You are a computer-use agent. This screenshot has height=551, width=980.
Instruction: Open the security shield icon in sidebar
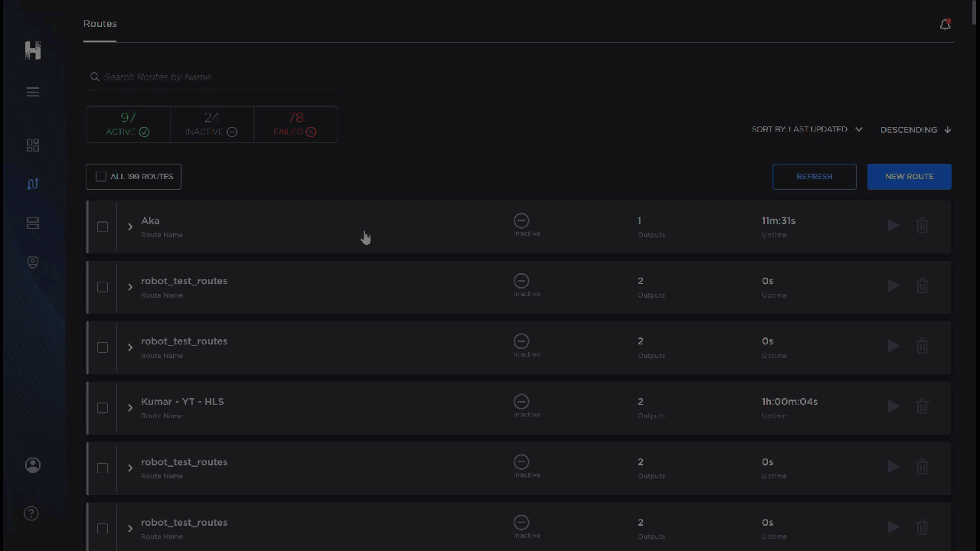[33, 262]
